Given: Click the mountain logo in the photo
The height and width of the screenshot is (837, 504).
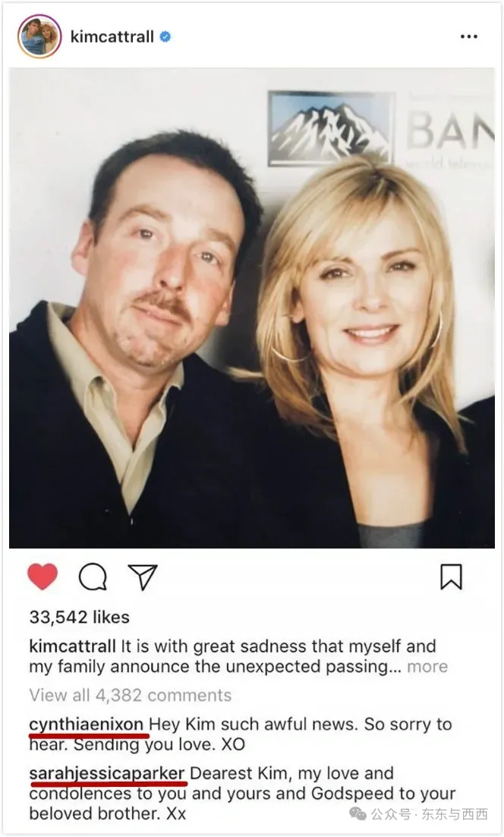Looking at the screenshot, I should [x=331, y=128].
